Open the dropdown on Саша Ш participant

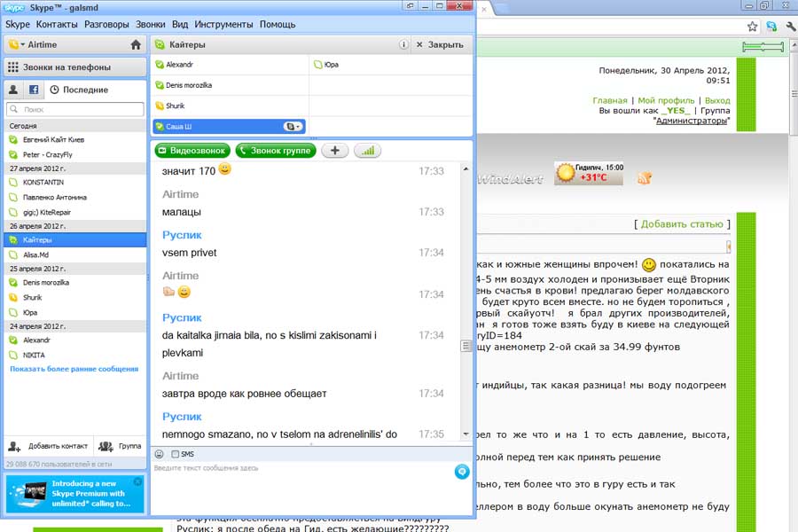tap(293, 126)
